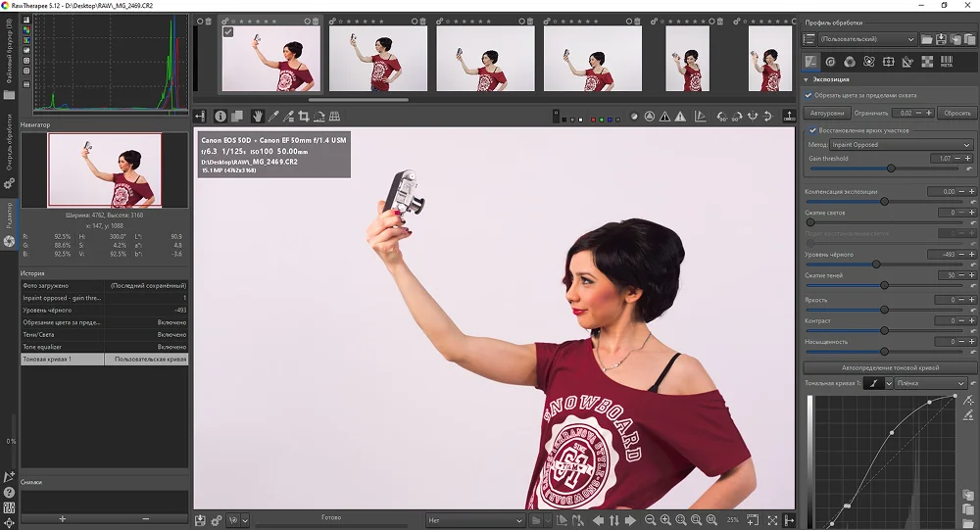Click the 'Сбросить' button
The image size is (980, 530).
pyautogui.click(x=956, y=113)
